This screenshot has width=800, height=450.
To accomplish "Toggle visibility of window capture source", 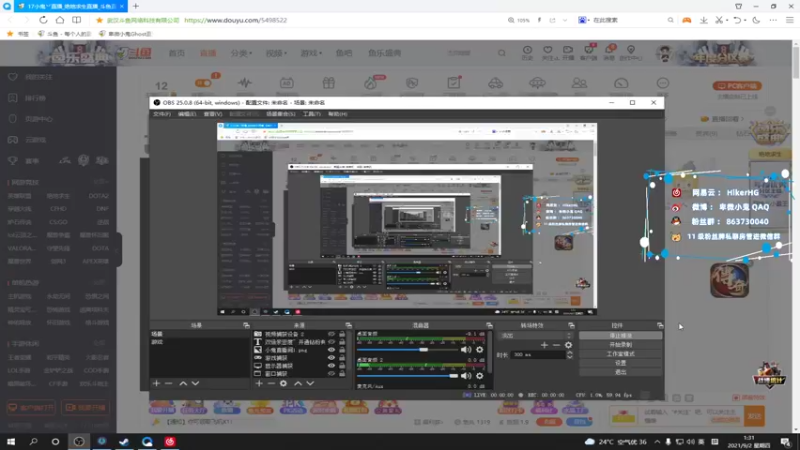I will (x=331, y=373).
